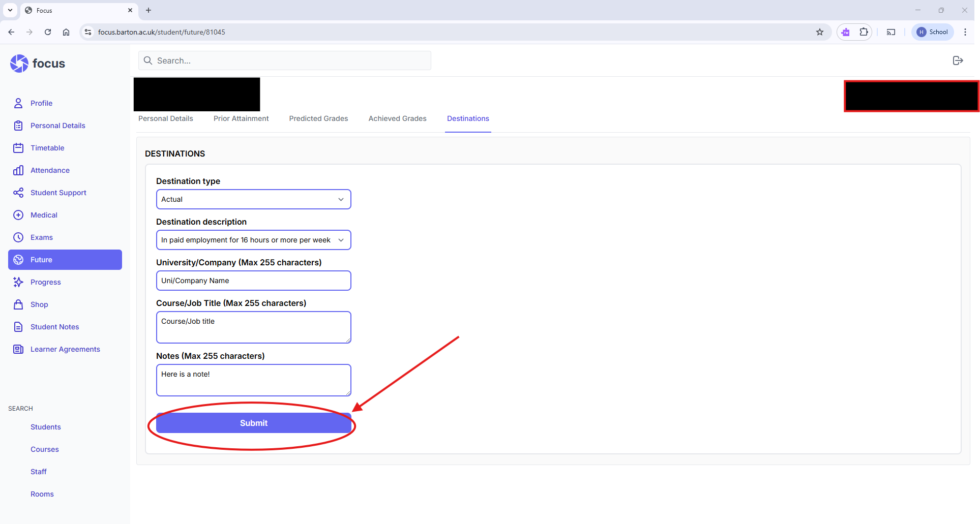Expand the Destination type dropdown
Image resolution: width=980 pixels, height=524 pixels.
click(x=253, y=199)
